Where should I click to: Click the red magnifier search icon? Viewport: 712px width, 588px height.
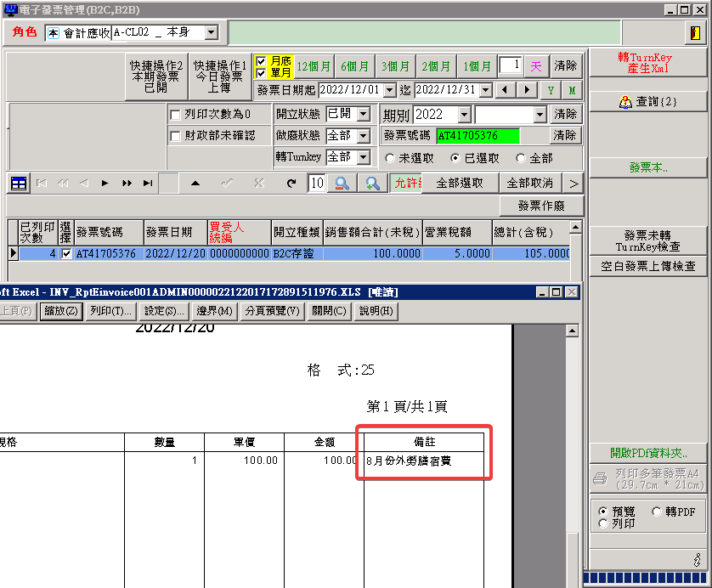342,184
